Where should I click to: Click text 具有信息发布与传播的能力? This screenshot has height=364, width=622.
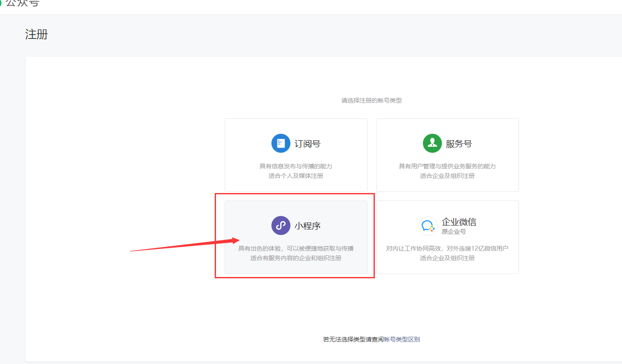[x=296, y=166]
